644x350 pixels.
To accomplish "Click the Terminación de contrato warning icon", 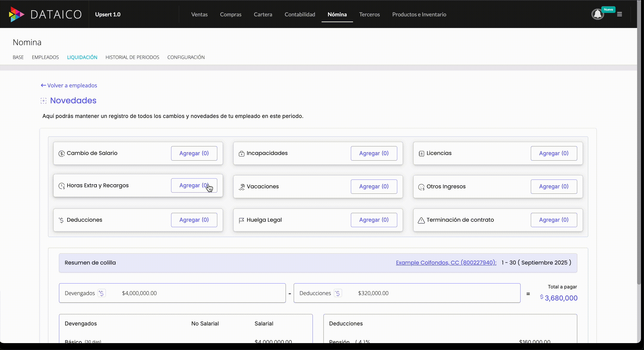I will pyautogui.click(x=421, y=220).
